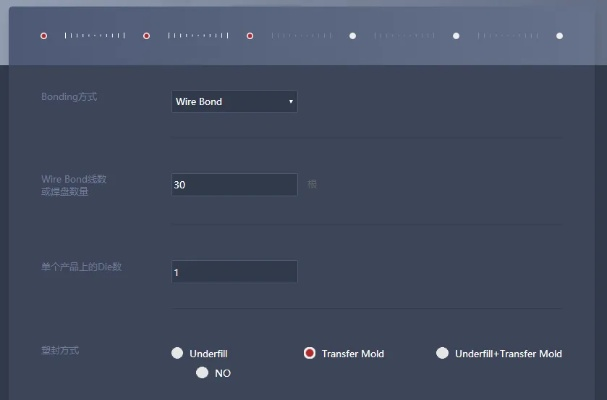The height and width of the screenshot is (400, 607).
Task: Open the Wire Bond dropdown
Action: 234,101
